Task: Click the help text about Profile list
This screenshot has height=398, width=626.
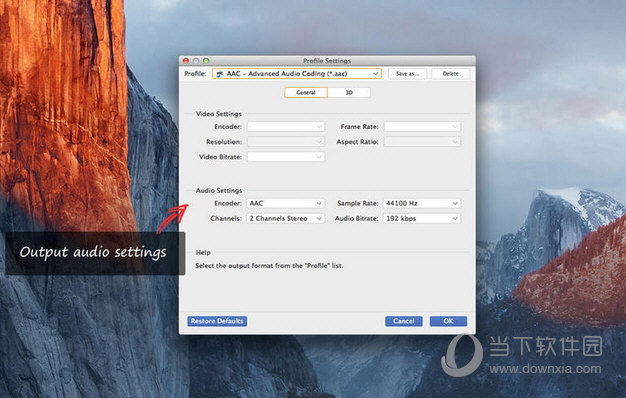Action: coord(269,265)
